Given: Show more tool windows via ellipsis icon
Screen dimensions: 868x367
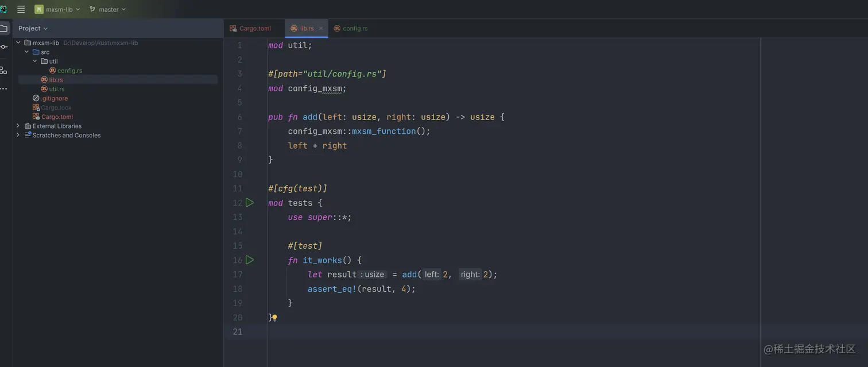Looking at the screenshot, I should [3, 88].
